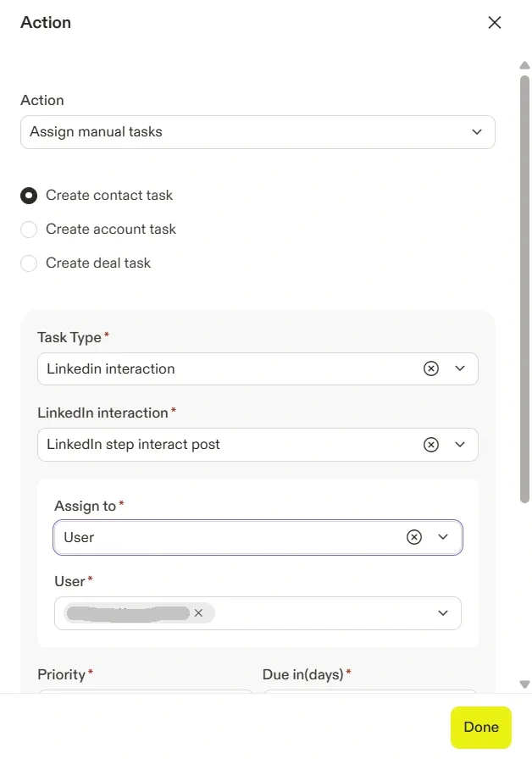Clear the Assign to field value
Viewport: 532px width, 759px height.
pos(414,537)
